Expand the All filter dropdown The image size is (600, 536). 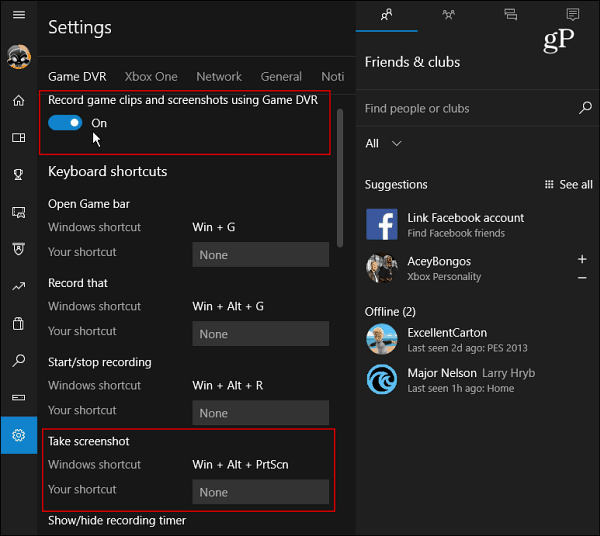point(383,143)
